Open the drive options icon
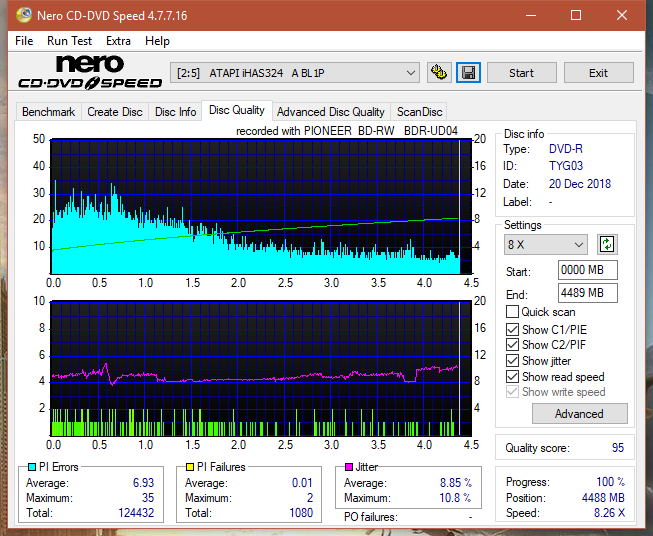Screen dimensions: 653x536 439,73
